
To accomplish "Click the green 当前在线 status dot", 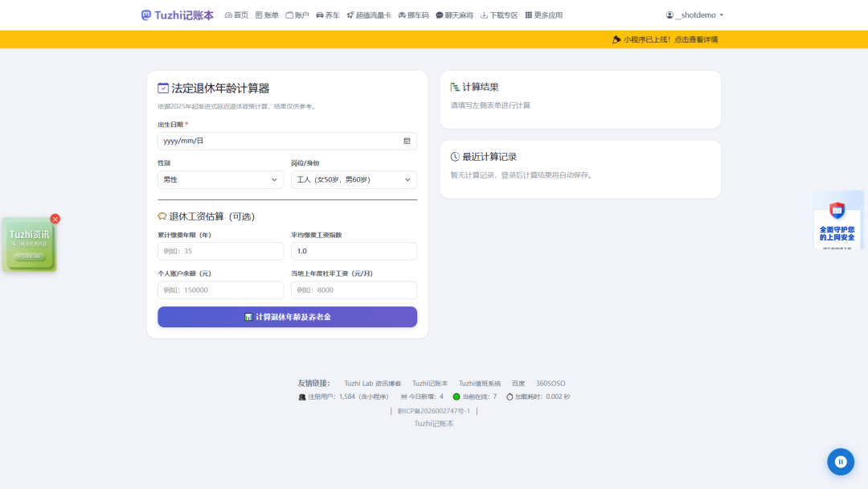I will click(x=457, y=397).
